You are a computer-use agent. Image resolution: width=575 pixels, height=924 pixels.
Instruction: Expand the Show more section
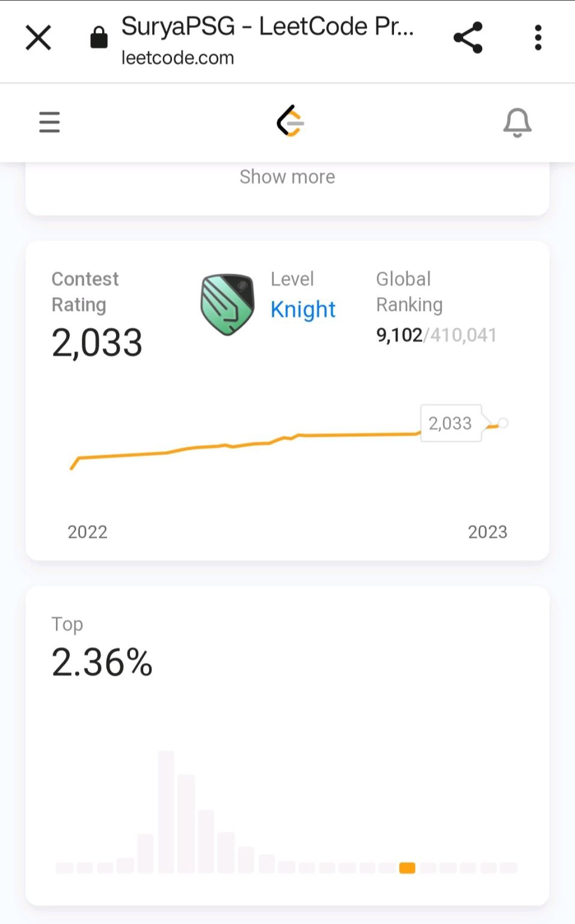(287, 177)
